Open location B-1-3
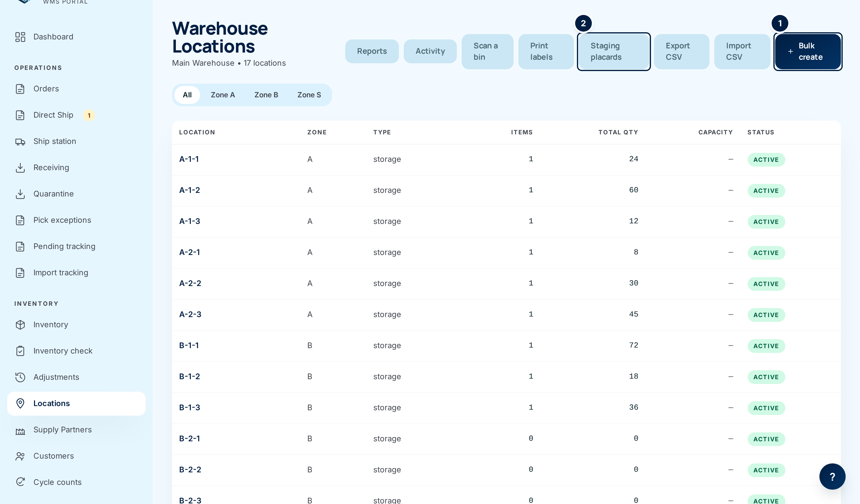The image size is (860, 504). (x=189, y=408)
